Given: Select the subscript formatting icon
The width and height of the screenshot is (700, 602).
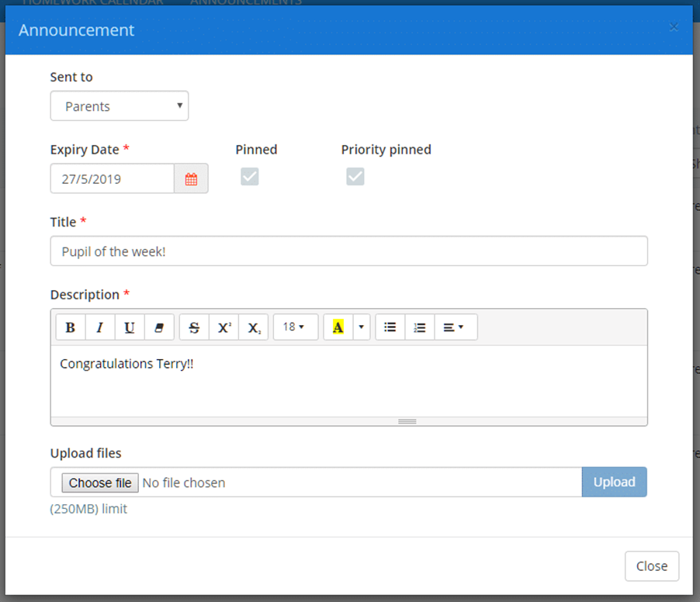Looking at the screenshot, I should pos(254,327).
